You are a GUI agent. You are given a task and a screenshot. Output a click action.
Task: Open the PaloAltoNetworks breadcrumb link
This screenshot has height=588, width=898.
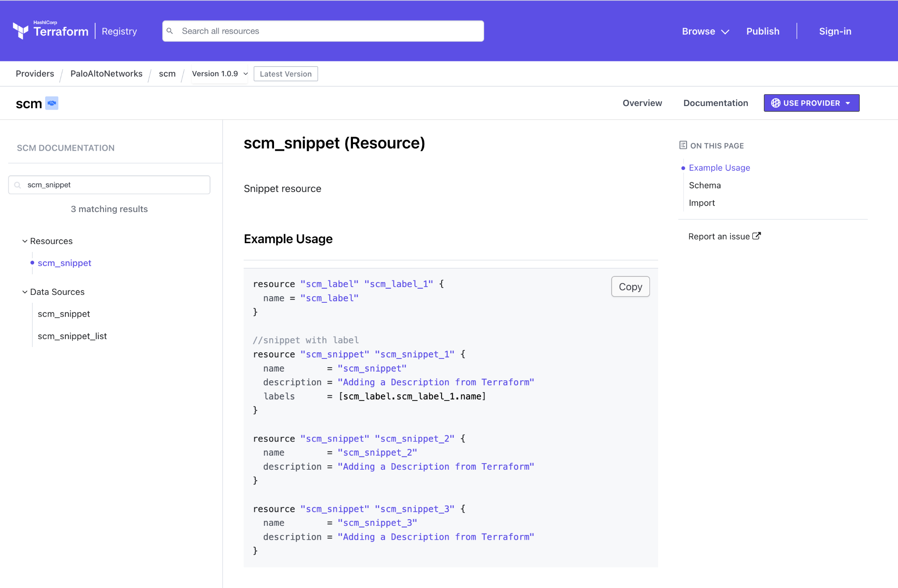pos(107,74)
